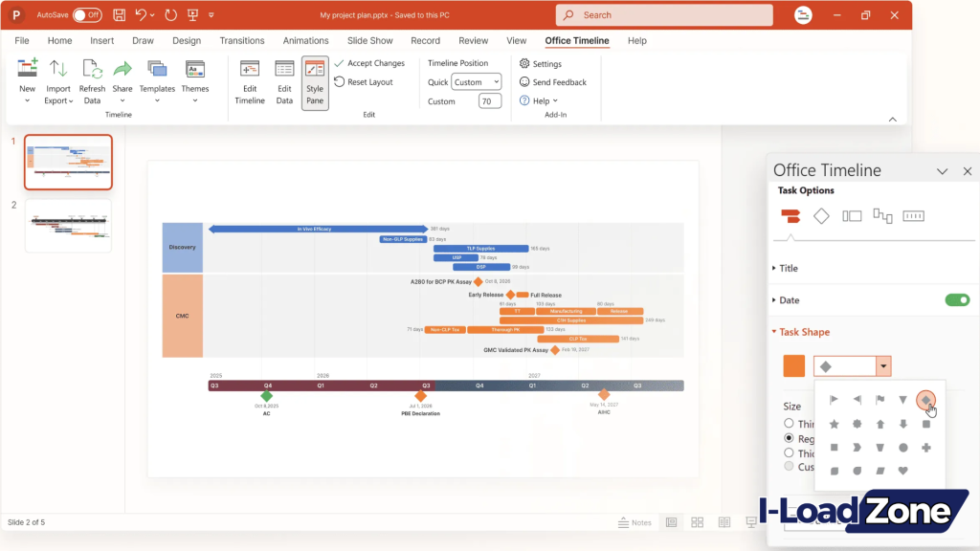Select the milestone diamond in Task Options

click(821, 215)
